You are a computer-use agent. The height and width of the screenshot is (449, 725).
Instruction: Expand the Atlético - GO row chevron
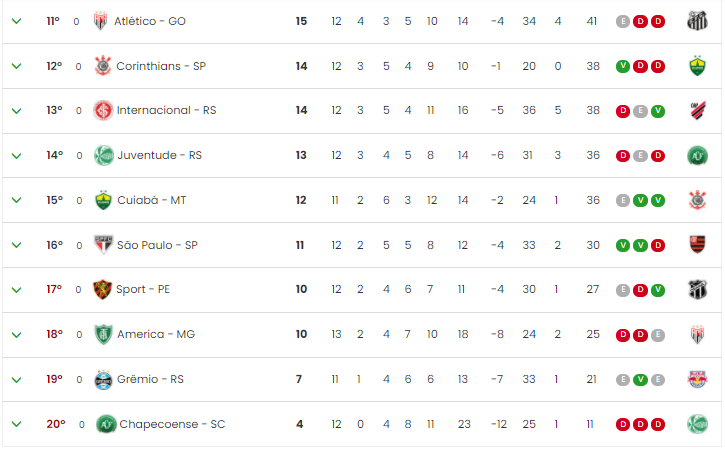[x=17, y=21]
